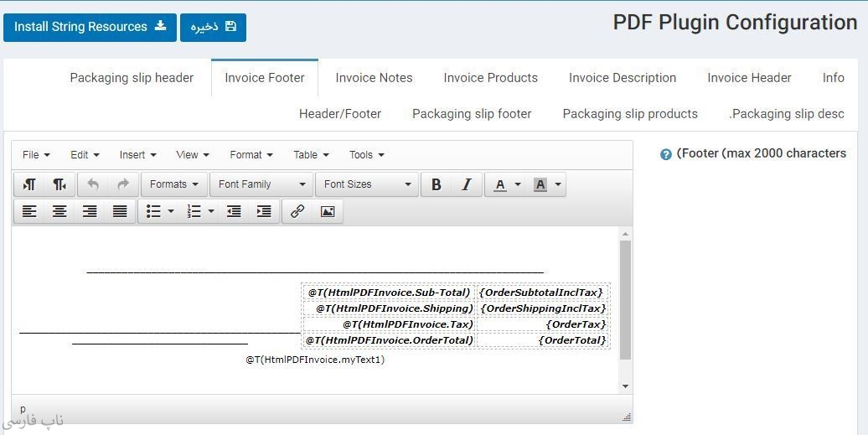868x435 pixels.
Task: Open the Font Sizes dropdown
Action: (367, 184)
